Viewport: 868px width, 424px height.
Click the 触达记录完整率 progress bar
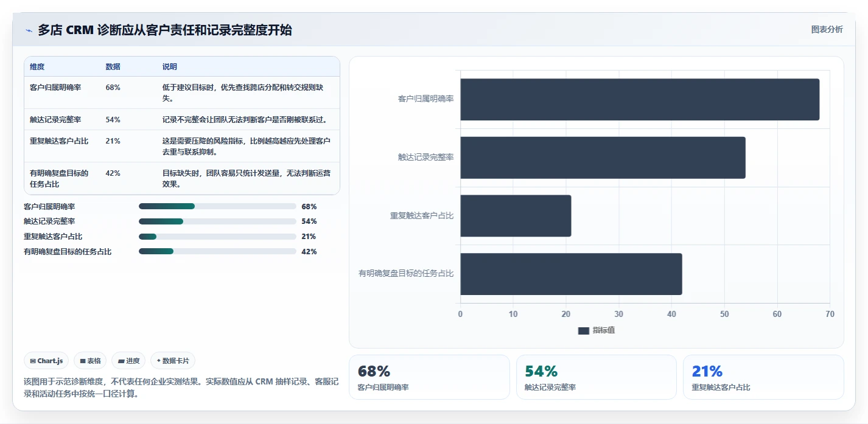click(x=217, y=221)
